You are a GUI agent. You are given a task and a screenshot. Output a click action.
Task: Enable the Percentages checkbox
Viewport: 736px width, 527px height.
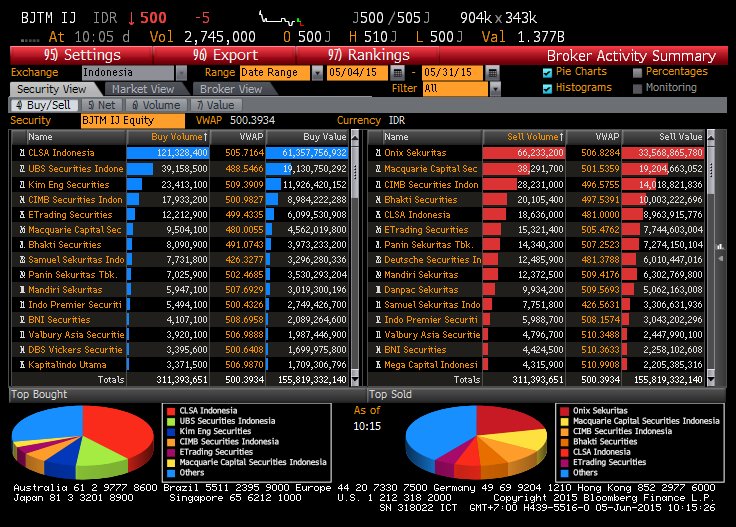(x=638, y=73)
